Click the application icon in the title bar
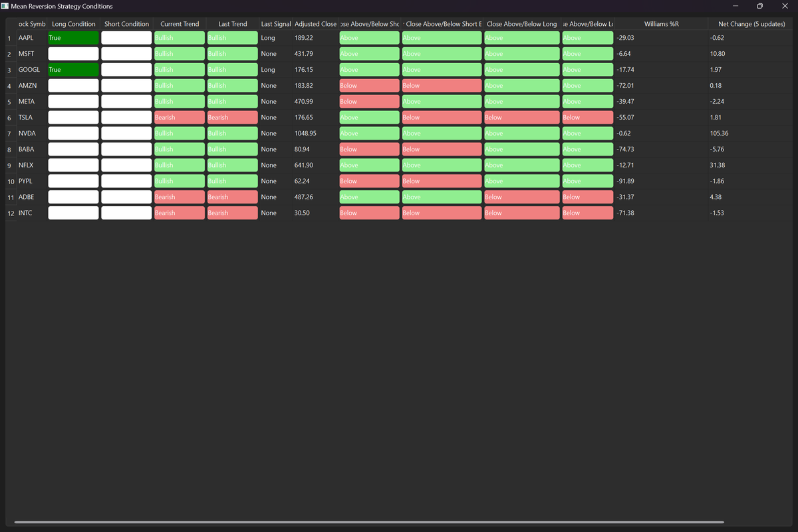 (7, 7)
